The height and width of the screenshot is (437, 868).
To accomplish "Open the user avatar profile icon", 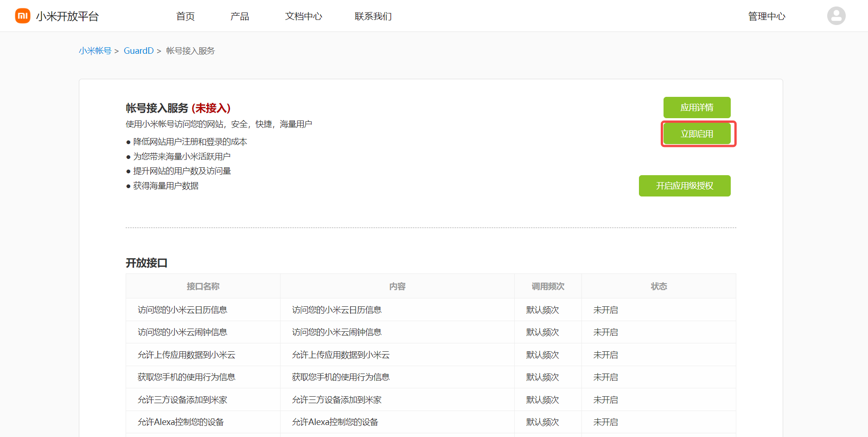I will (836, 16).
